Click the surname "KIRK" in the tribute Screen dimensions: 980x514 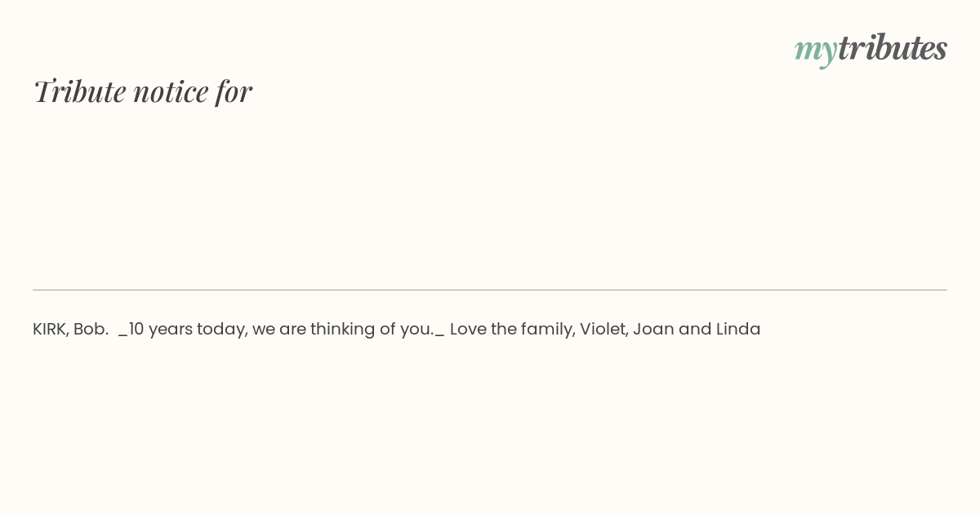tap(49, 329)
